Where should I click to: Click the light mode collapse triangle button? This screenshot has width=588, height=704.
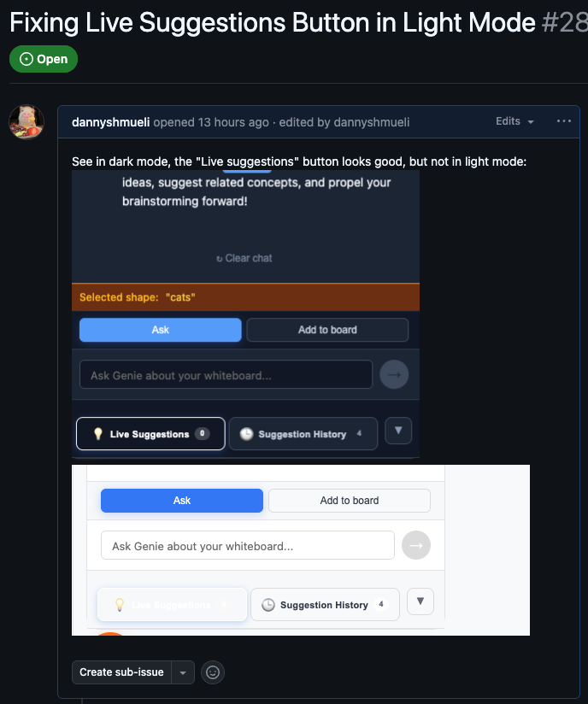(x=420, y=601)
